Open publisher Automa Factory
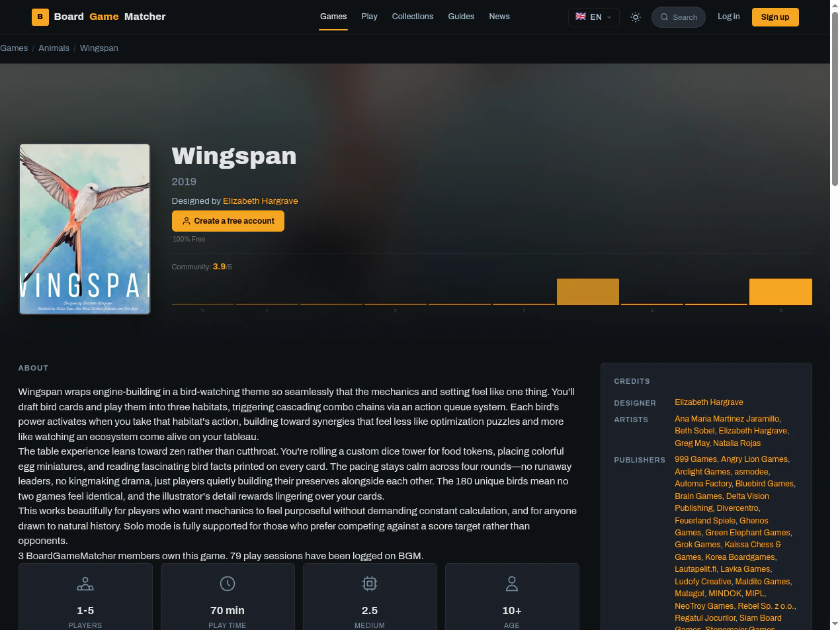This screenshot has width=840, height=630. click(703, 484)
